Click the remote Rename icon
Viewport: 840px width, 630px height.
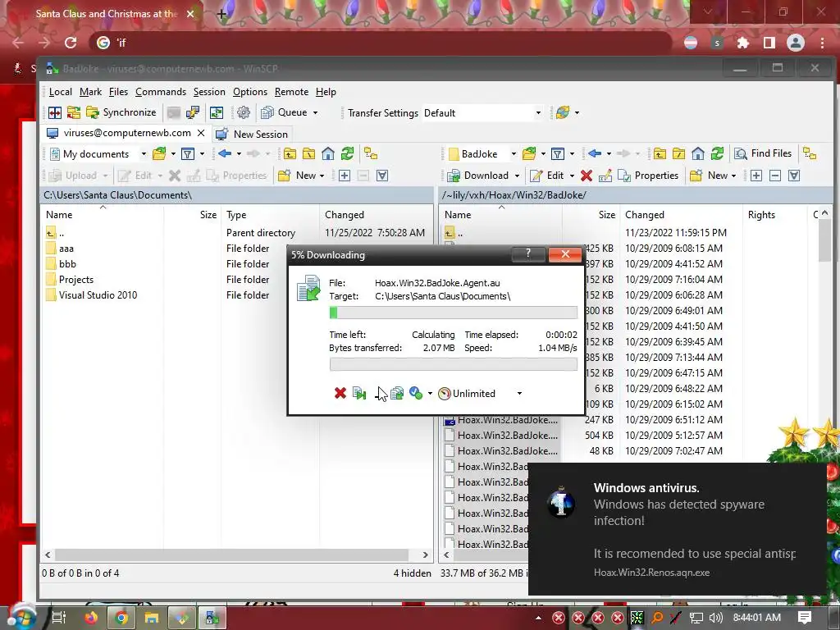pos(605,176)
